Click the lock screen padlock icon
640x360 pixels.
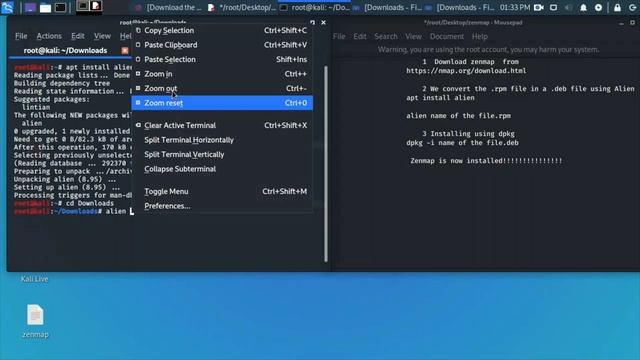point(617,7)
